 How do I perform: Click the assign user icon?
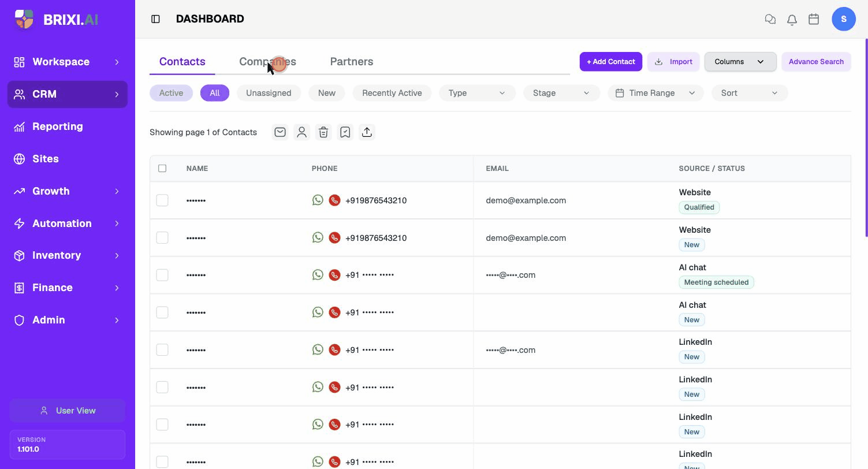pyautogui.click(x=301, y=132)
